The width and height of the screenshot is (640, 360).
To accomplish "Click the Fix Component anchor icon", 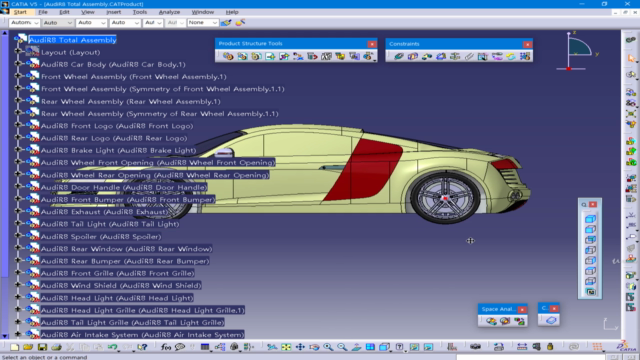I will click(x=455, y=56).
